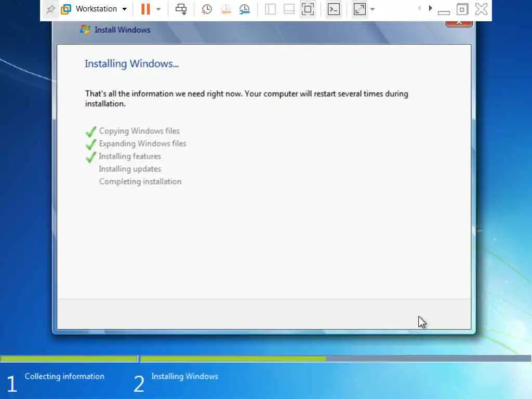The width and height of the screenshot is (532, 399).
Task: Click the Completing installation step
Action: pos(140,181)
